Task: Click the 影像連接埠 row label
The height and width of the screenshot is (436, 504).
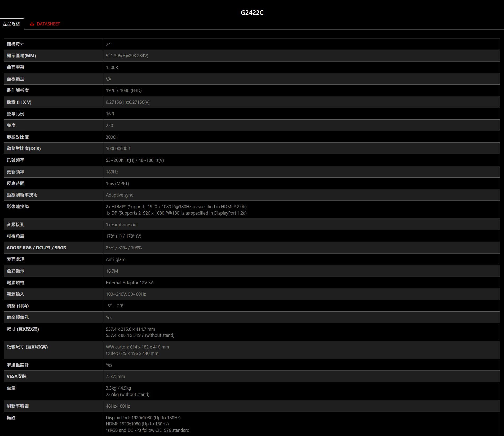Action: pyautogui.click(x=17, y=207)
